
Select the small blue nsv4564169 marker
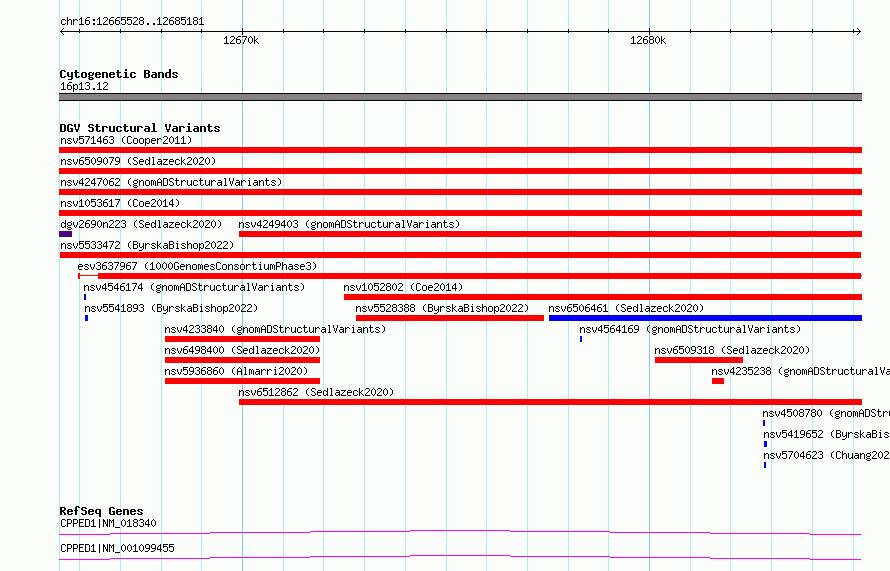(x=581, y=339)
